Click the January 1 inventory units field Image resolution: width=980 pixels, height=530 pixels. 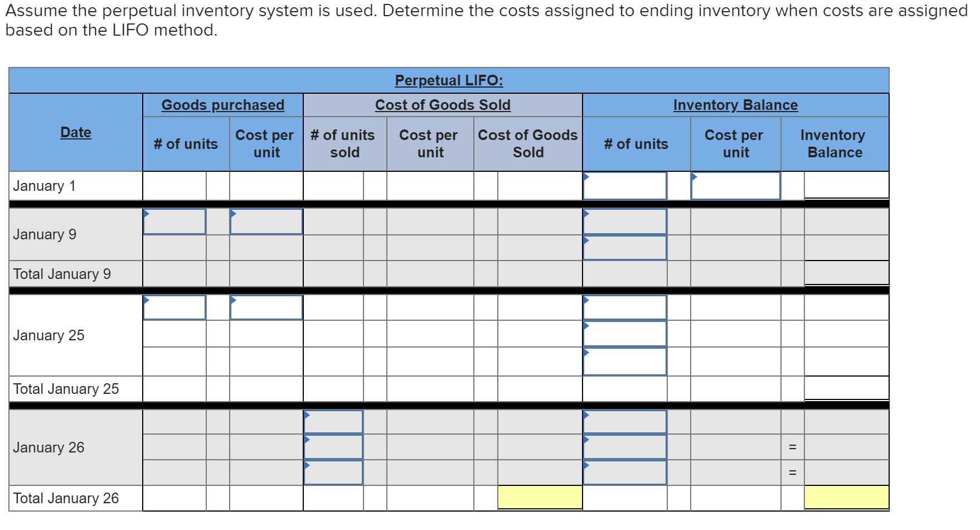coord(625,186)
